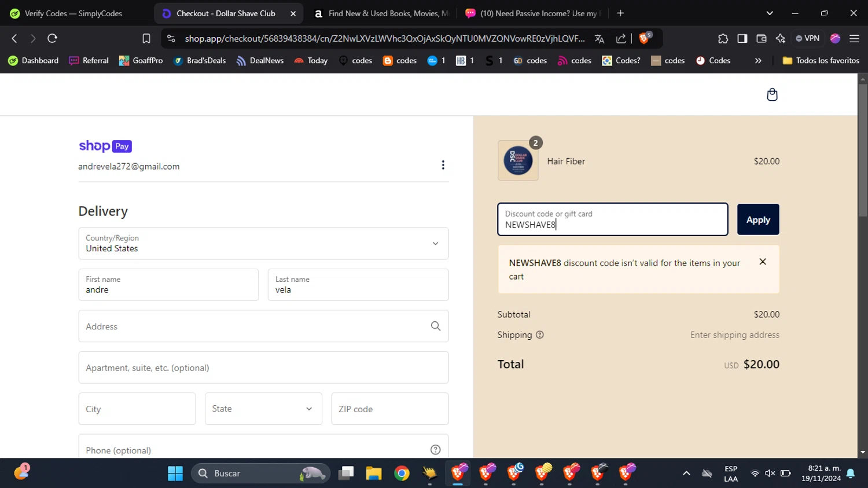
Task: Close the Checkout - Dollar Shave Club tab
Action: (x=293, y=13)
